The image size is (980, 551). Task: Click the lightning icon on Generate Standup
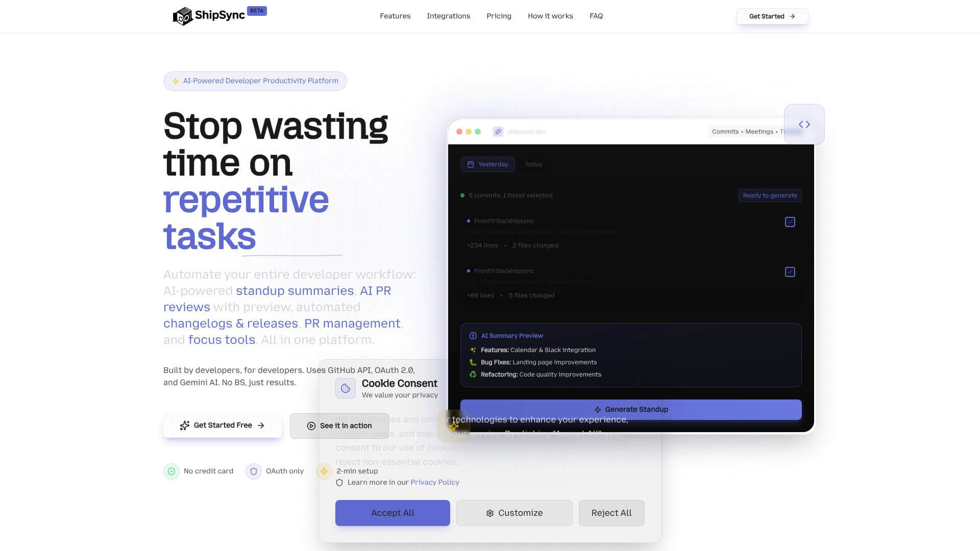coord(597,409)
